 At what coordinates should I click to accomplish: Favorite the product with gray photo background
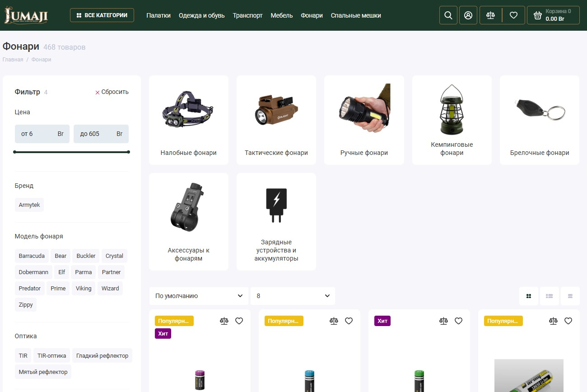pyautogui.click(x=568, y=321)
